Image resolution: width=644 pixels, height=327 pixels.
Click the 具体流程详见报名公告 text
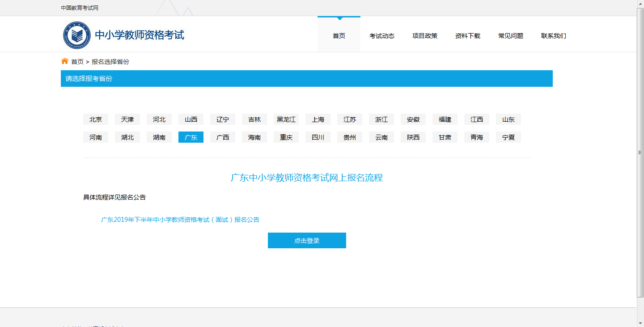click(x=114, y=197)
